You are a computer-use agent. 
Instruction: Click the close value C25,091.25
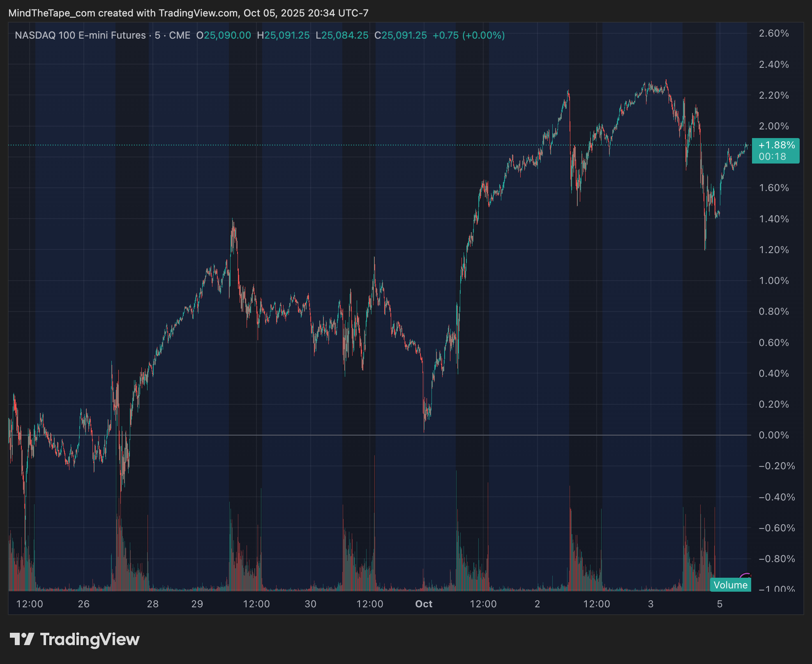click(x=401, y=35)
